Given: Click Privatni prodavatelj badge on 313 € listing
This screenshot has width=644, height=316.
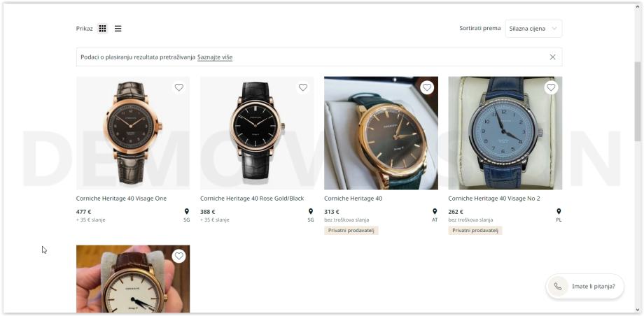Looking at the screenshot, I should coord(351,231).
